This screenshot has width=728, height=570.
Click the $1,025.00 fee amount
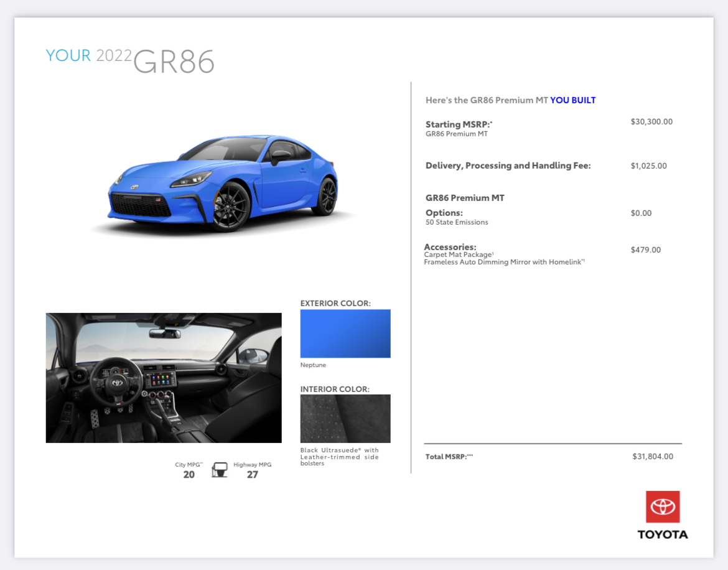pos(648,166)
